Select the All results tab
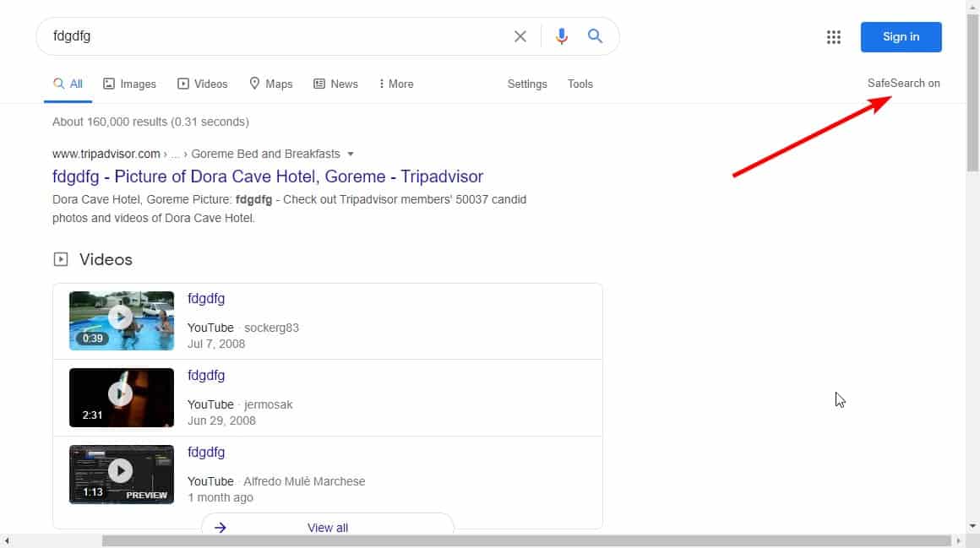Image resolution: width=980 pixels, height=548 pixels. [x=68, y=84]
